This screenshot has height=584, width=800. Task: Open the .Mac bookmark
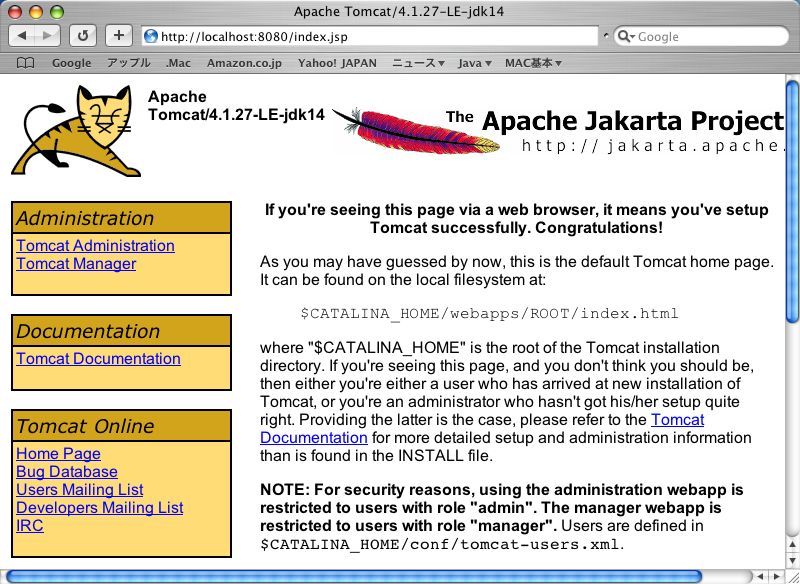click(x=178, y=63)
